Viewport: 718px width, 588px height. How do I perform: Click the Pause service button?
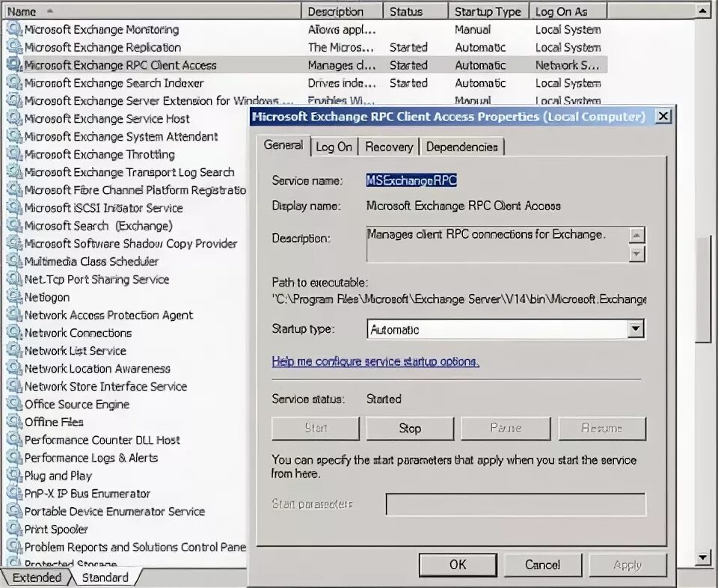(506, 429)
